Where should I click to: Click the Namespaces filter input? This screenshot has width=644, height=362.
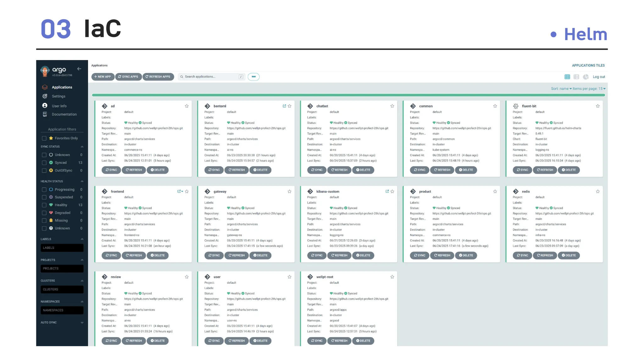[x=62, y=310]
